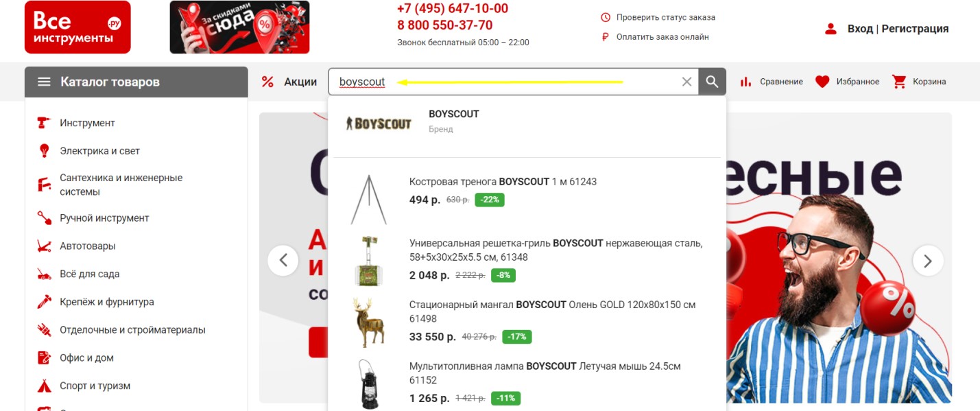Open the Костровая тренога BOYSCOUT thumbnail
This screenshot has width=980, height=411.
pyautogui.click(x=369, y=200)
